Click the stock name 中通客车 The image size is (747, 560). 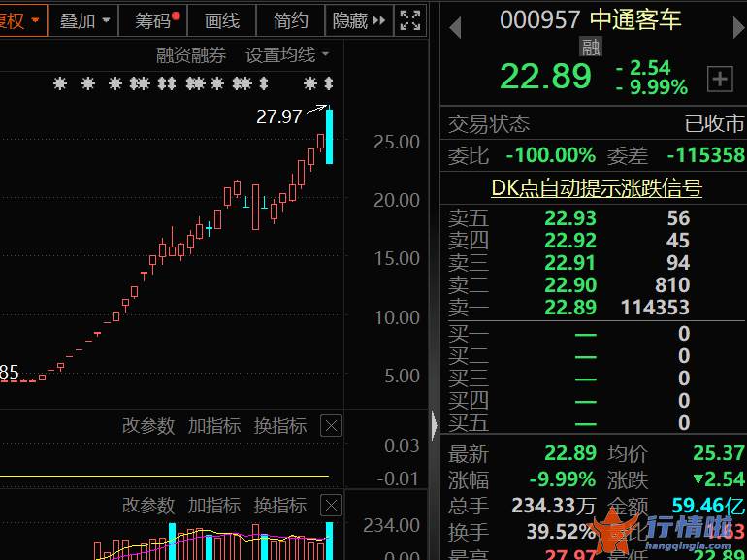635,20
